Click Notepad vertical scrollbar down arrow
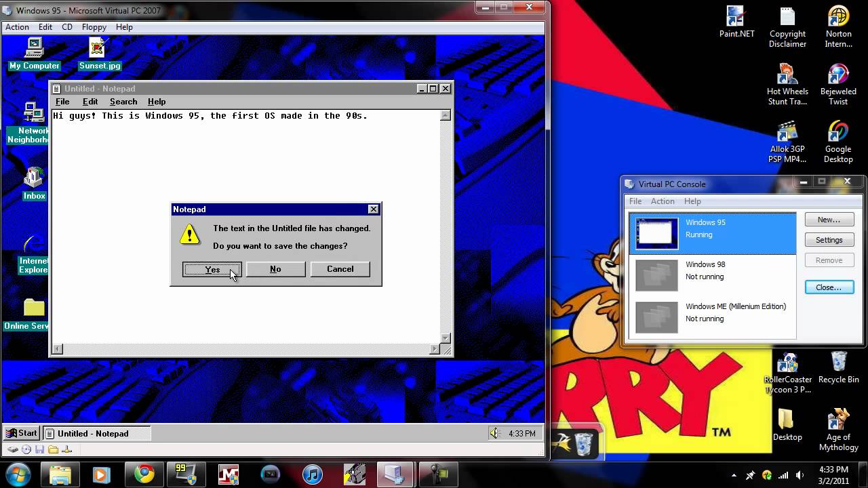 pyautogui.click(x=446, y=338)
